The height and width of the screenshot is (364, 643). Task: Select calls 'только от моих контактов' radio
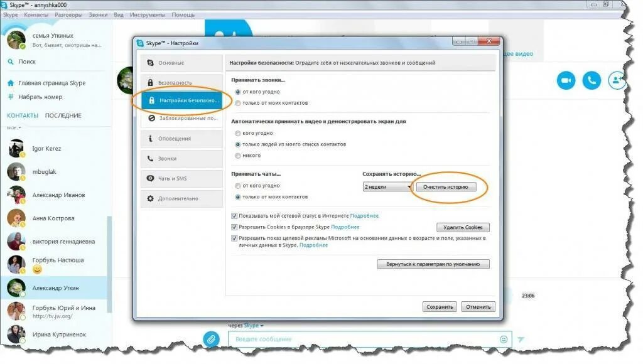point(238,104)
